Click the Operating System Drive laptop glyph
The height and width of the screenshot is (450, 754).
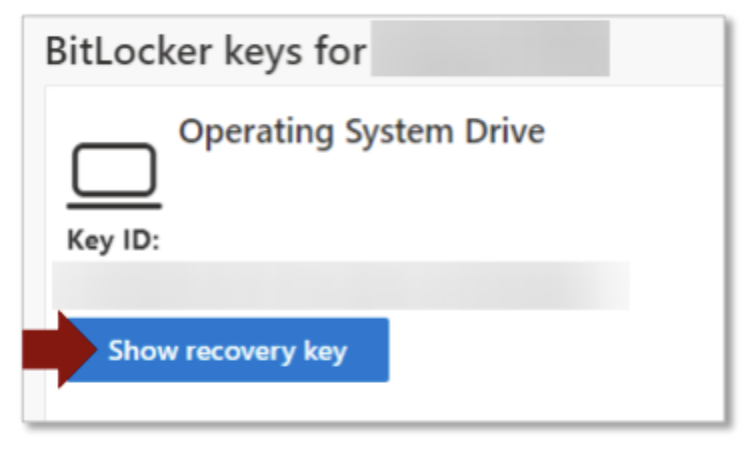point(113,177)
